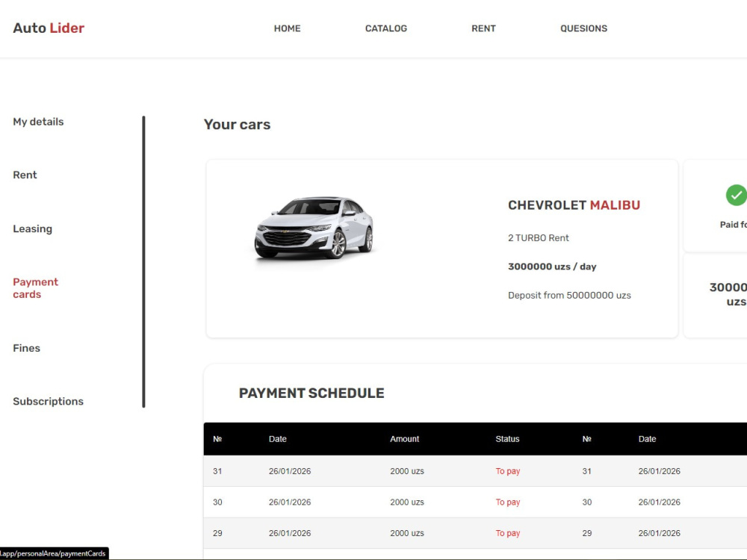Open the Leasing sidebar section

pyautogui.click(x=32, y=229)
